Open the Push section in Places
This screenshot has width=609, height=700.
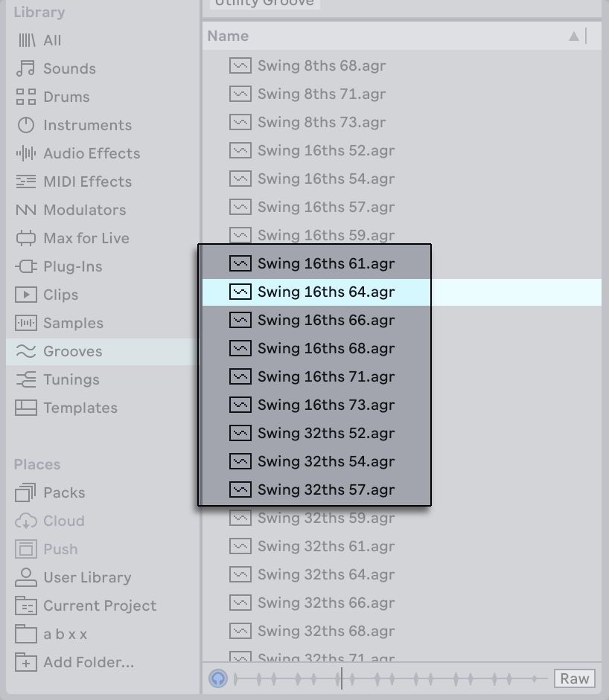coord(60,549)
